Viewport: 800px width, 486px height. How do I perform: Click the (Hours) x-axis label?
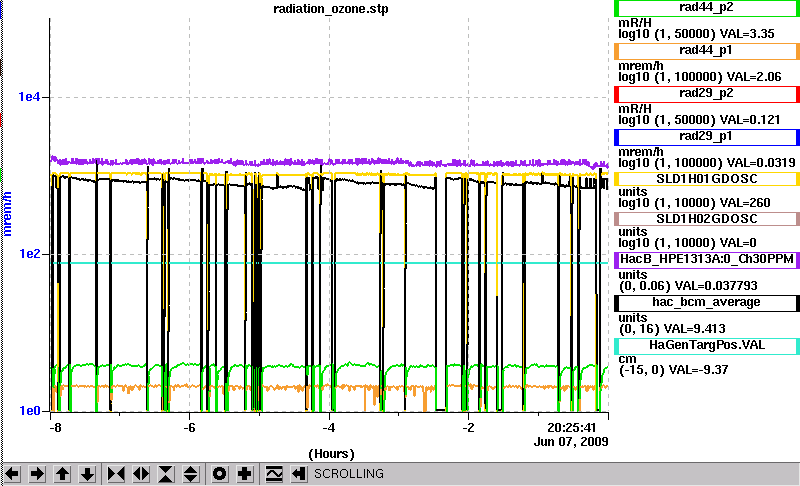point(331,454)
